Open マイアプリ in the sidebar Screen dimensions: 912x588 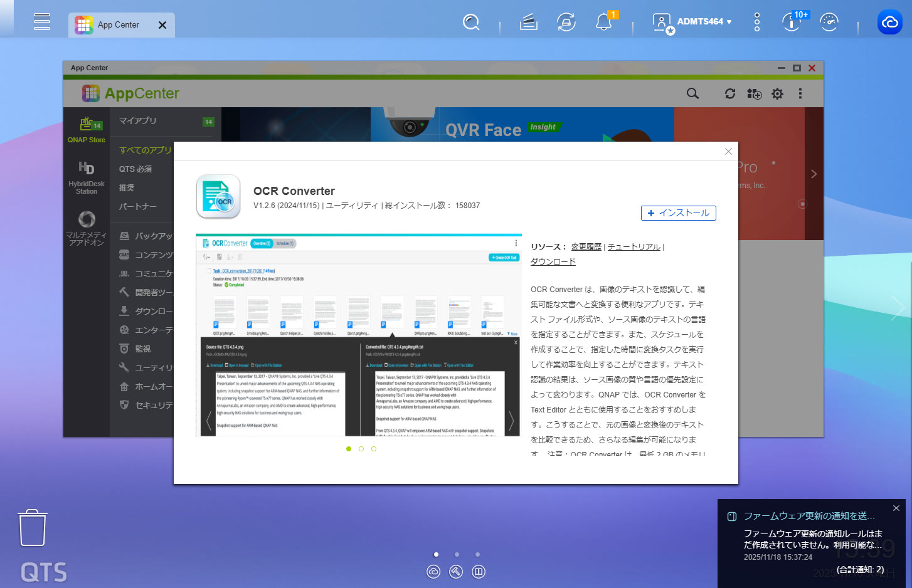point(138,121)
